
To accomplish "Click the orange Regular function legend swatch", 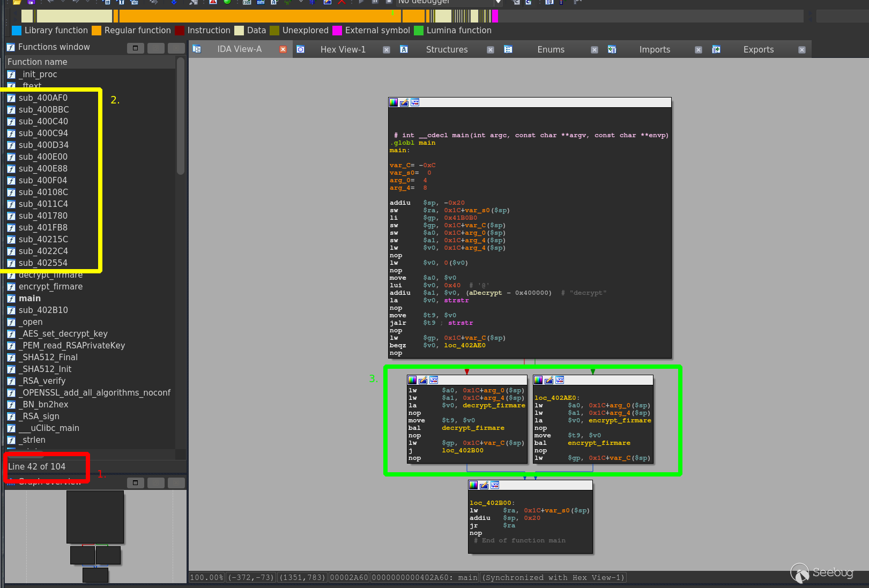I will click(x=96, y=31).
